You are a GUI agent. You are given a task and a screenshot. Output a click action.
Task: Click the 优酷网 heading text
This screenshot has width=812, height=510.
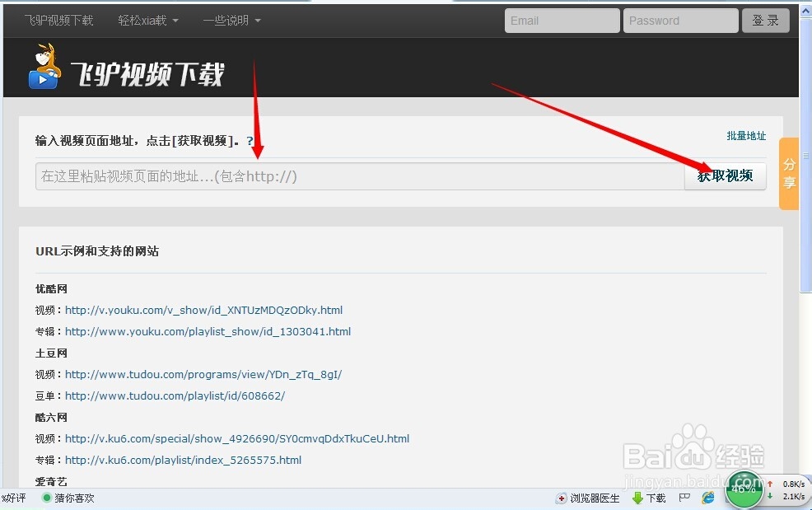point(51,288)
